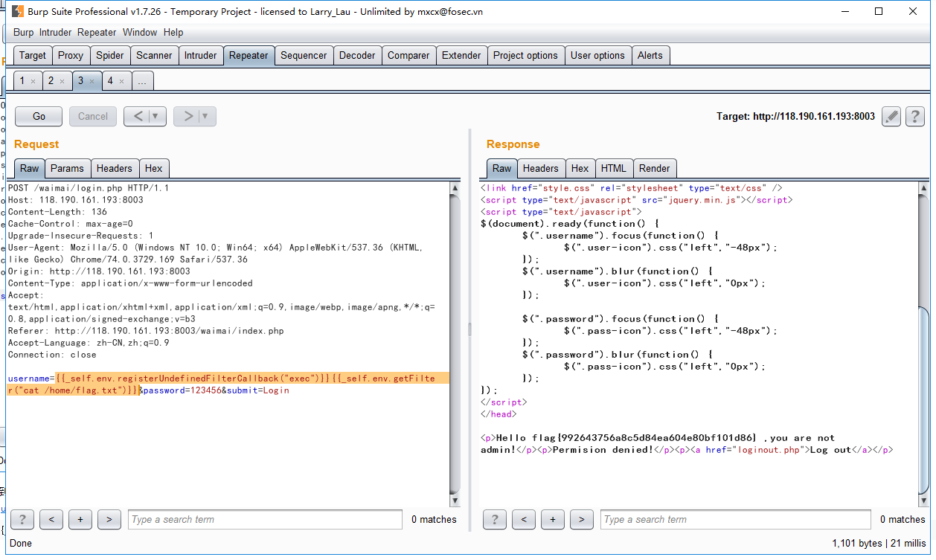Click the 'Hello flag{...}' line in response
This screenshot has width=936, height=560.
(658, 438)
